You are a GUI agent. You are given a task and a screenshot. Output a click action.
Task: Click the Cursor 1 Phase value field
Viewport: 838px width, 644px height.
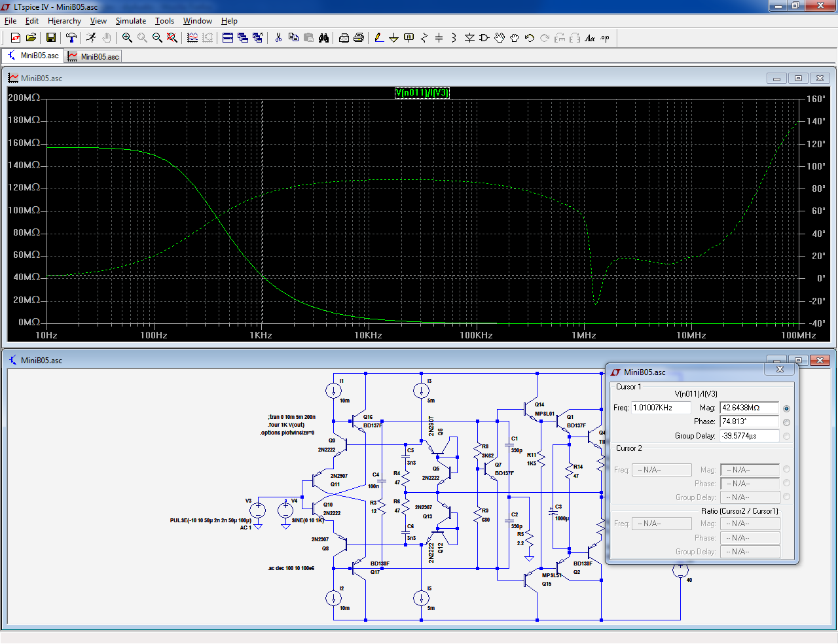pos(749,421)
